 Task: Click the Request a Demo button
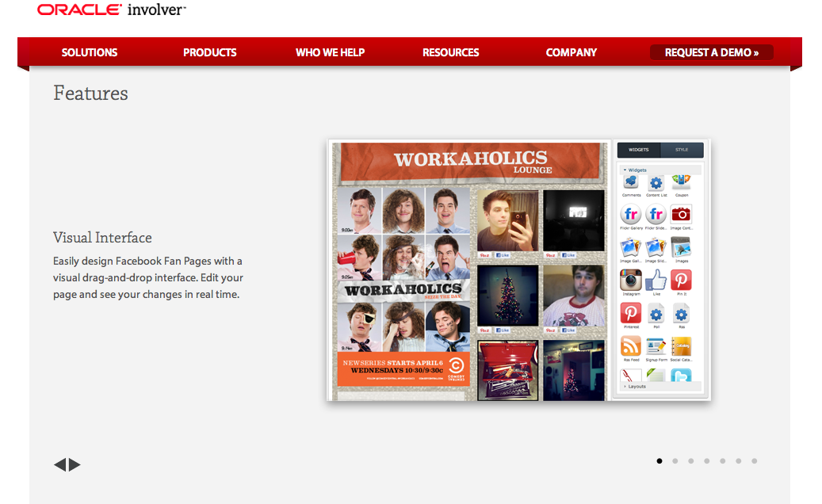click(x=711, y=52)
